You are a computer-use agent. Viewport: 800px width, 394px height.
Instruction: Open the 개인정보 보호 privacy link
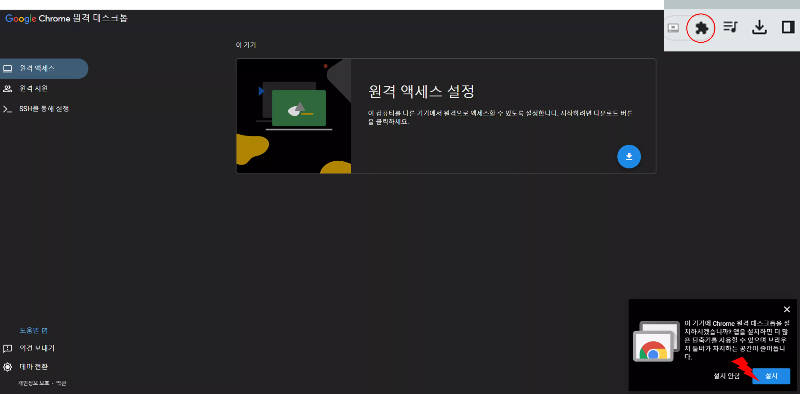tap(33, 383)
